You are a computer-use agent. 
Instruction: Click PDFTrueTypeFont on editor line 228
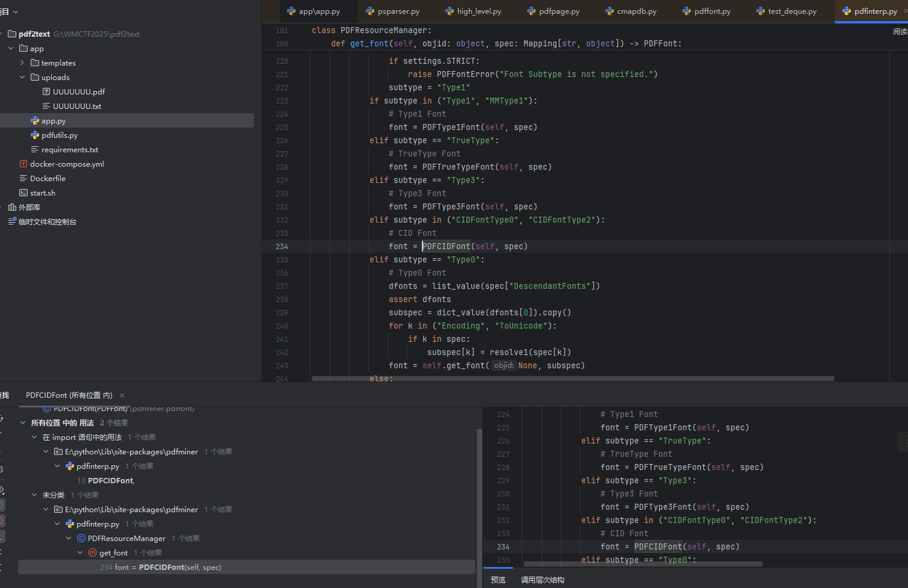pos(459,167)
